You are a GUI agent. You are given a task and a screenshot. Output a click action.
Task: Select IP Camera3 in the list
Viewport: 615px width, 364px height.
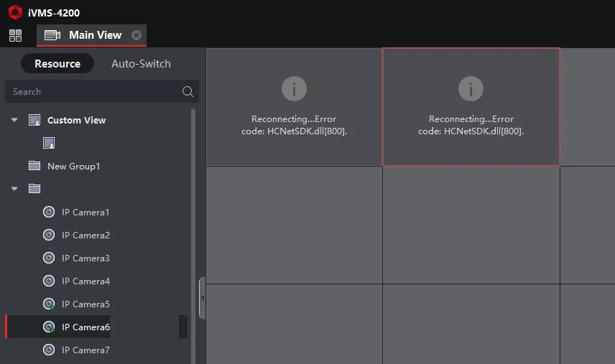click(x=85, y=258)
